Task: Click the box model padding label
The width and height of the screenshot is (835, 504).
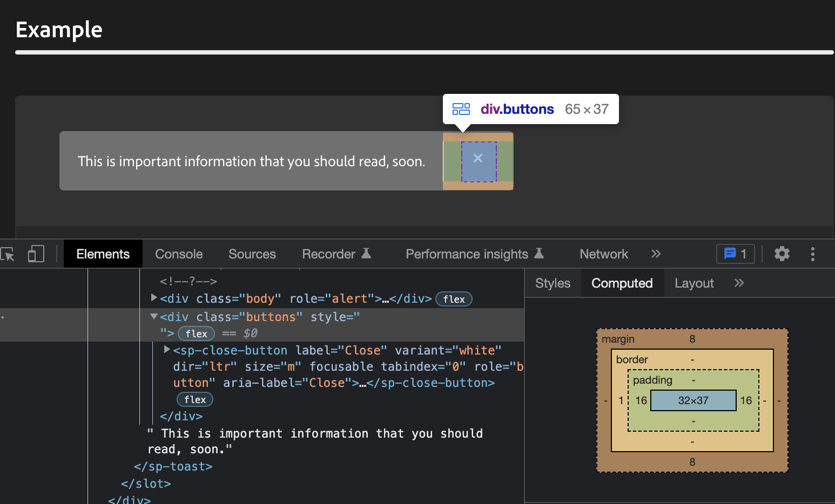Action: [x=652, y=380]
